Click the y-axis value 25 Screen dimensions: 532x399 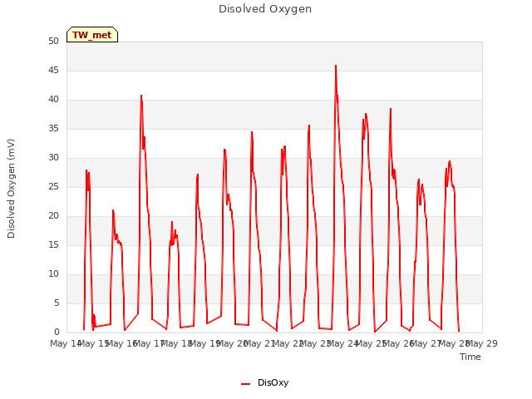coord(53,186)
